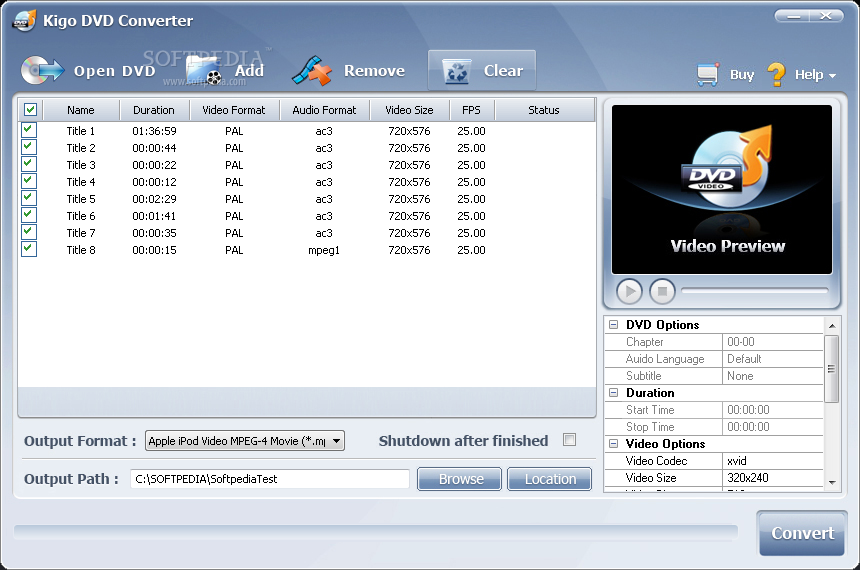Image resolution: width=860 pixels, height=570 pixels.
Task: Uncheck the Title 3 checkbox
Action: click(29, 164)
